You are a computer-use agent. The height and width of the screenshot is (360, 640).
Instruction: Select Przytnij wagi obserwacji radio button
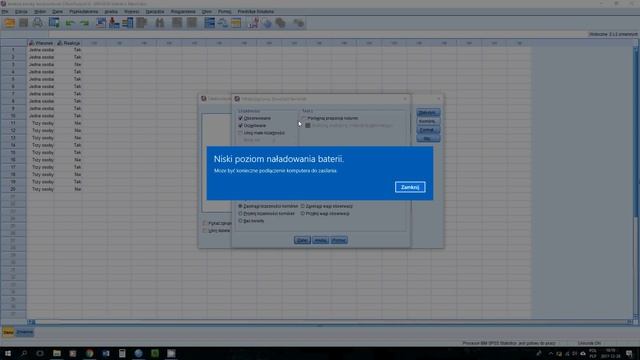click(x=303, y=213)
